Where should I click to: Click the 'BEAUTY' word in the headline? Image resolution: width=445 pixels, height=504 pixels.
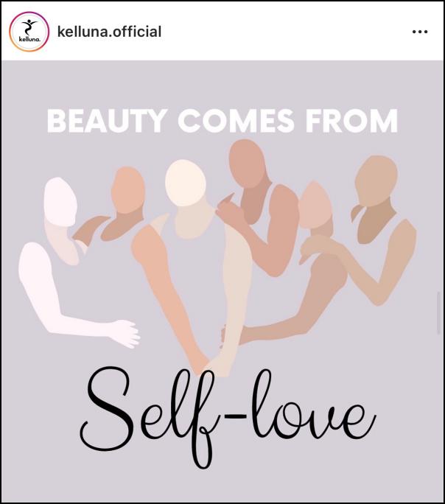pos(107,121)
